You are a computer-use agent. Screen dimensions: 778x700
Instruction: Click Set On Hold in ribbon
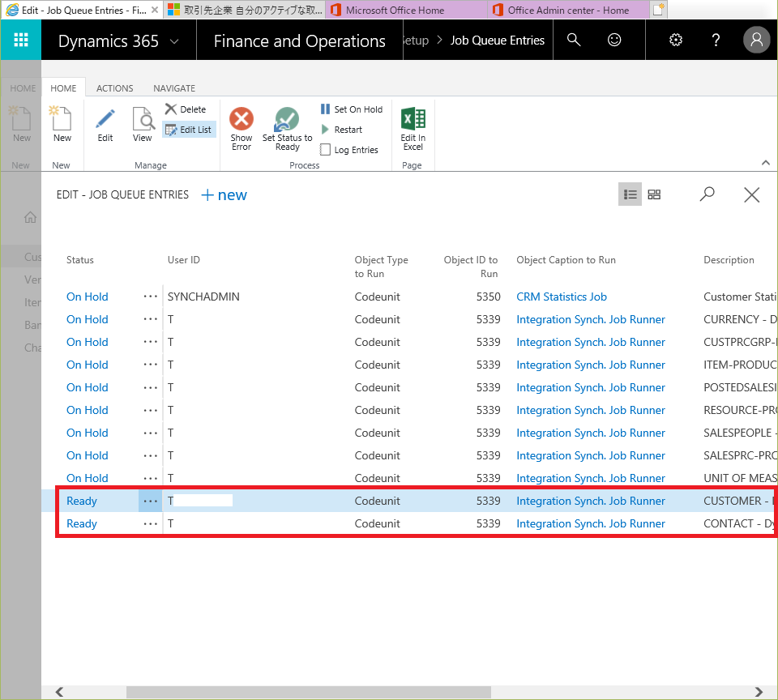pos(351,109)
